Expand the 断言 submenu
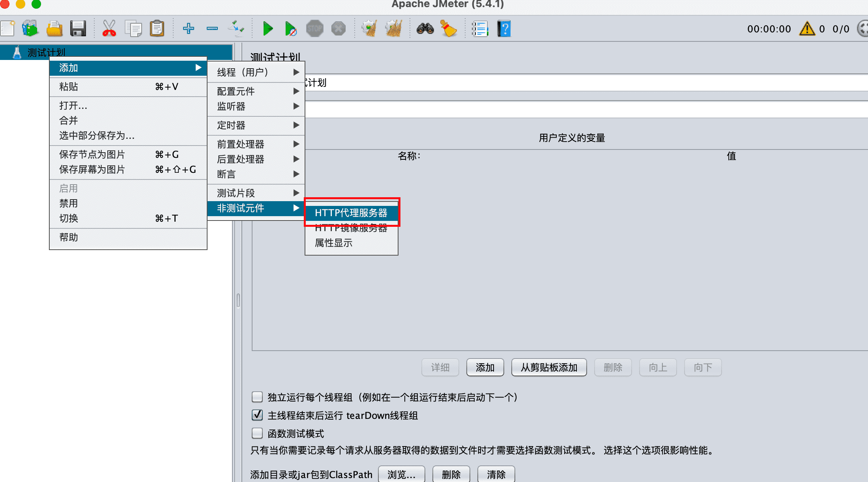868x482 pixels. pyautogui.click(x=256, y=174)
